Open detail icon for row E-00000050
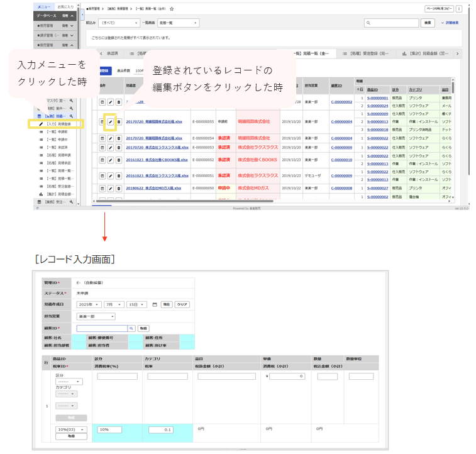The image size is (476, 454). coord(102,189)
